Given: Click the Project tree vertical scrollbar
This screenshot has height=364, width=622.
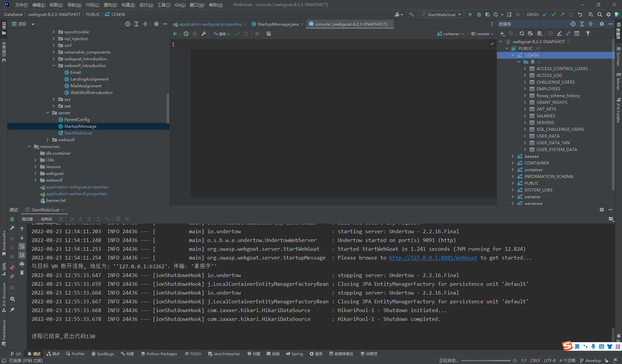Looking at the screenshot, I should 168,108.
